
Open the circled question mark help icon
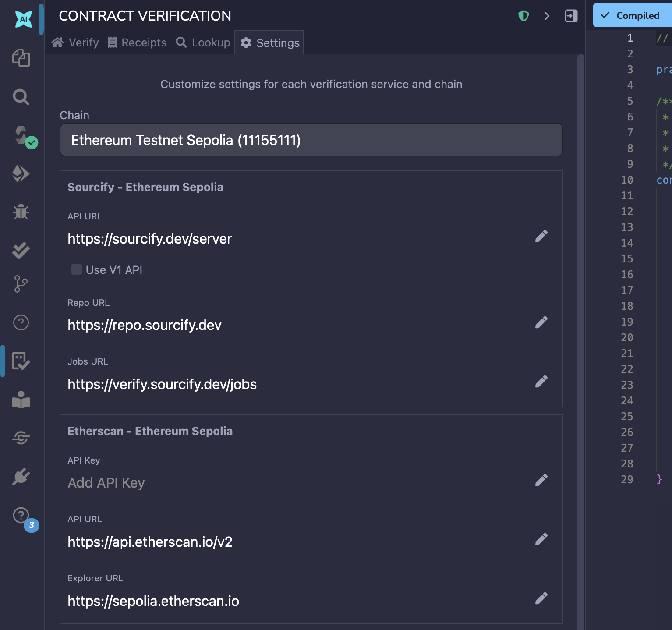click(21, 322)
